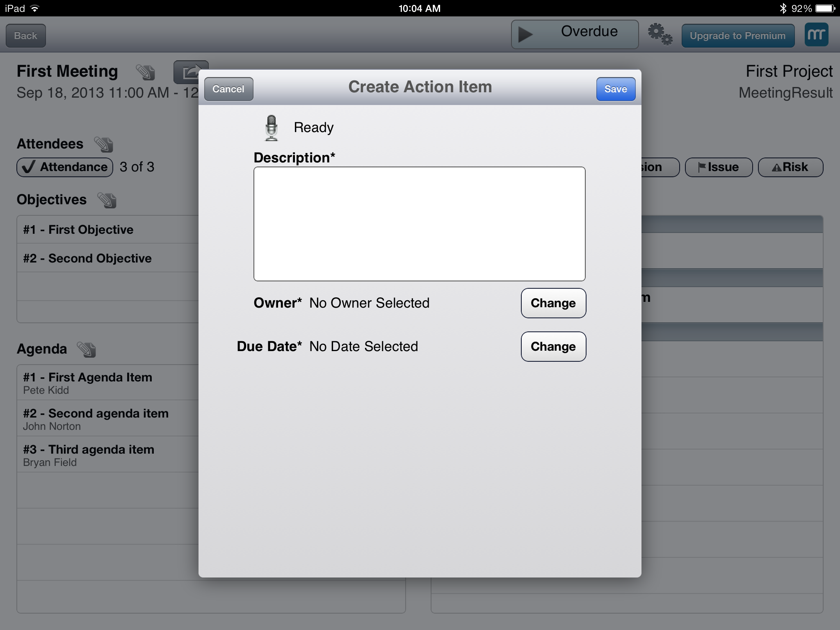The image size is (840, 630).
Task: Change the action item owner
Action: pyautogui.click(x=553, y=303)
